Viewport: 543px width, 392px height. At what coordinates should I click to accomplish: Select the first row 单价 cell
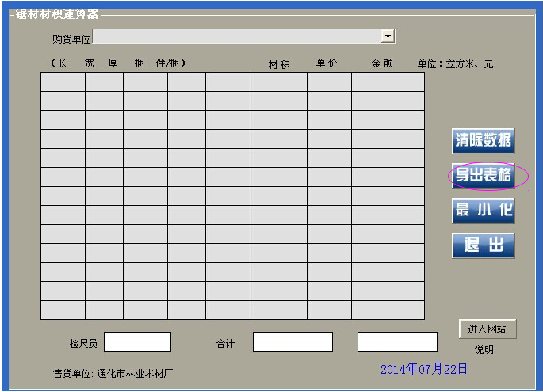(329, 82)
